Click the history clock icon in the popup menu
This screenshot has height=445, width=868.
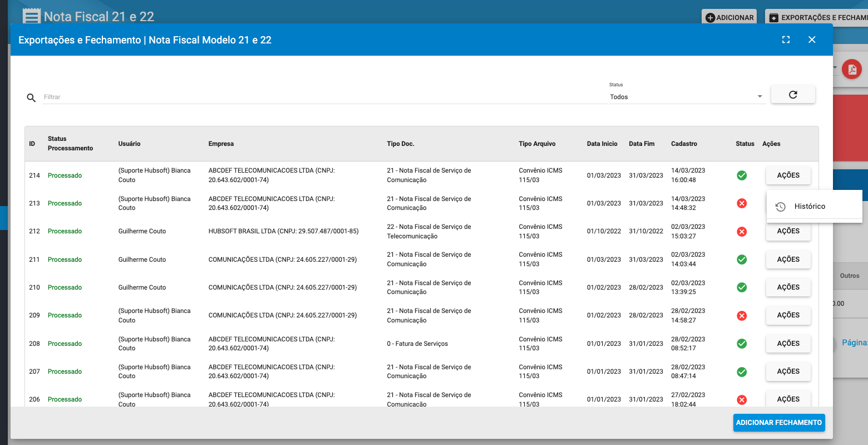coord(781,207)
